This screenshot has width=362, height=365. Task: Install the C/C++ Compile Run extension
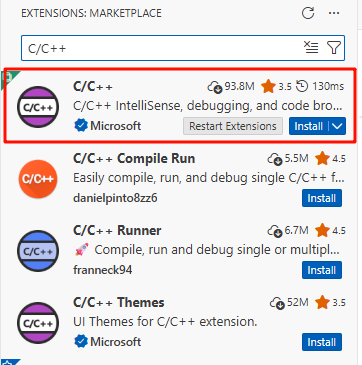point(322,198)
